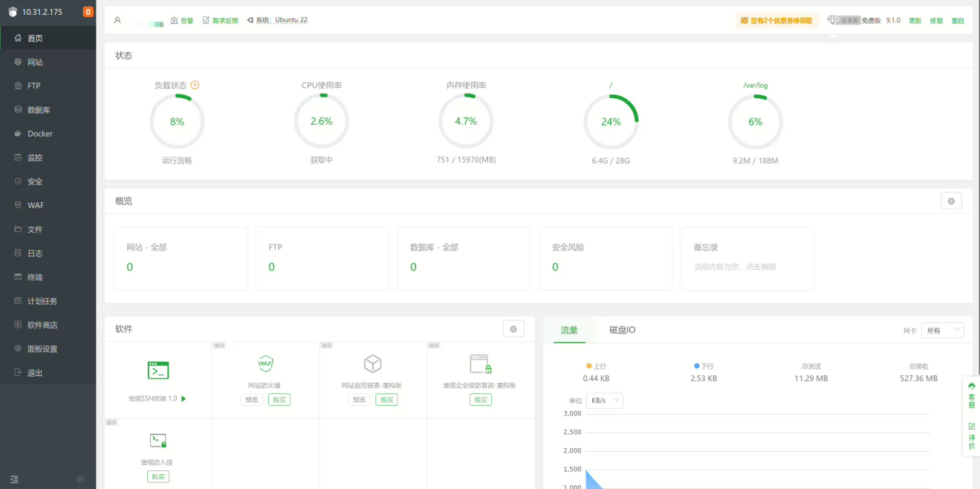The image size is (980, 489).
Task: Open the 软件 panel gear settings
Action: (513, 328)
